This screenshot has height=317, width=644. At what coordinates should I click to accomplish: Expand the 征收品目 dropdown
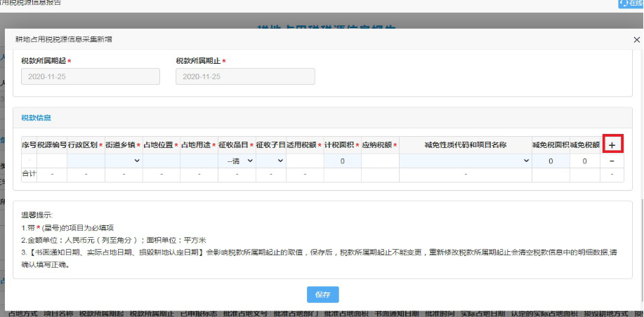235,161
